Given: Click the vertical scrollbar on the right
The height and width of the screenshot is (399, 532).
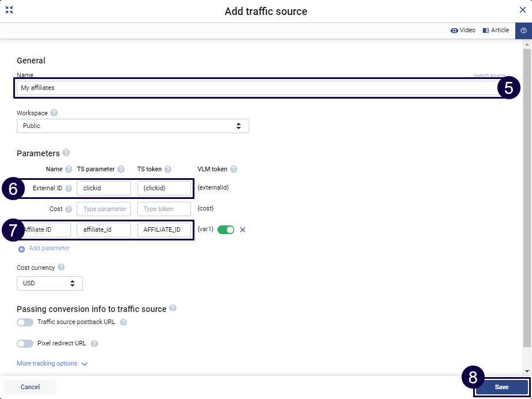Looking at the screenshot, I should tap(527, 196).
